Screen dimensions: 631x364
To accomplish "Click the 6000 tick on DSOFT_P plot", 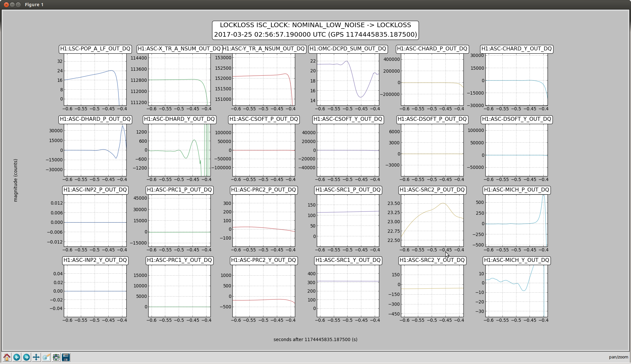I will pos(394,132).
